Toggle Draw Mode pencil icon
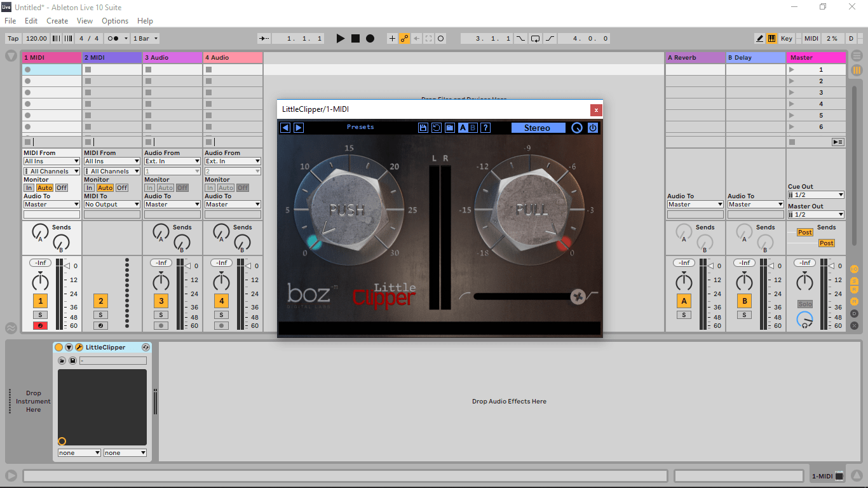Screen dimensions: 868x488 [x=760, y=39]
